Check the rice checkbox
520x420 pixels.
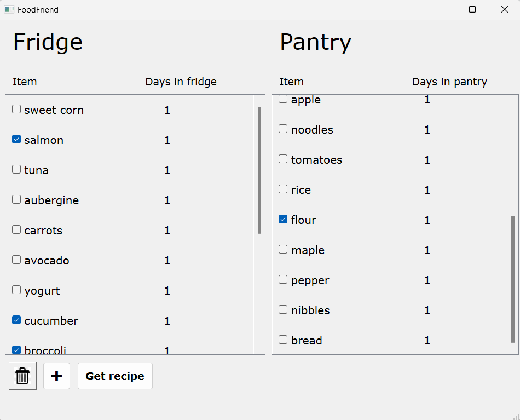click(283, 189)
